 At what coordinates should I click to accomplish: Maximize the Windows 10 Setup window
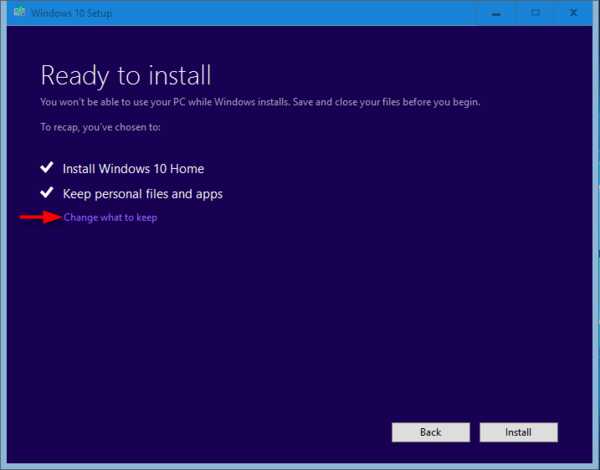(535, 13)
